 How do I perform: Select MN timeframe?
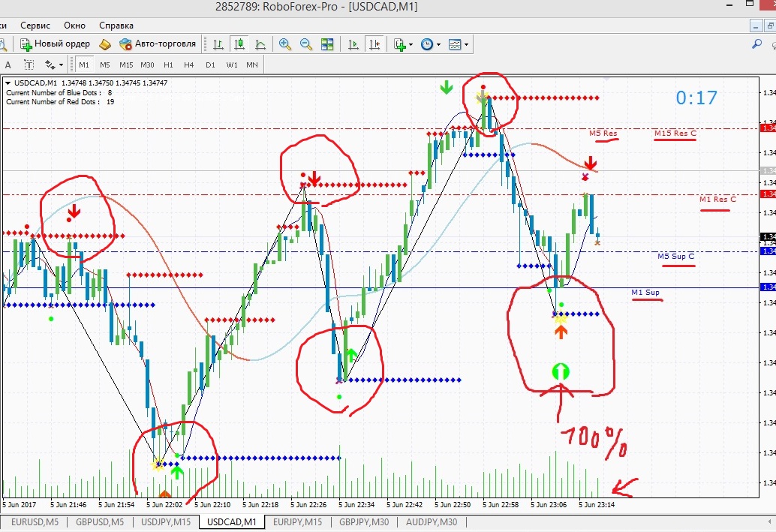252,65
